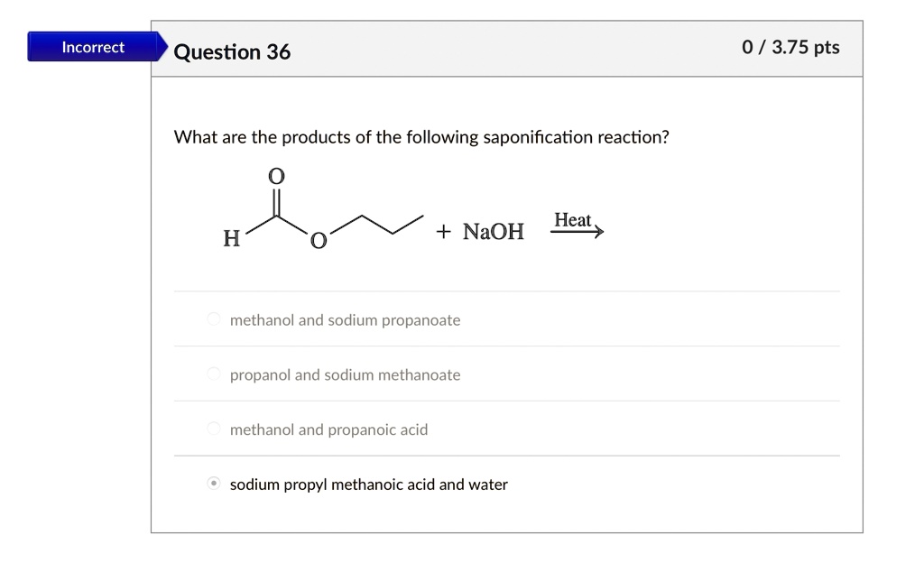This screenshot has height=572, width=924.
Task: Click the answer text propanol and sodium methanoate
Action: tap(346, 374)
